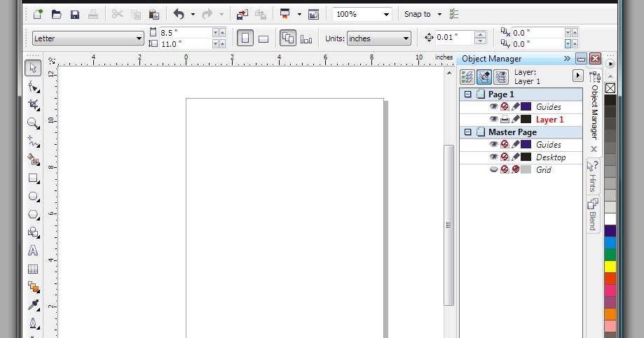Switch to the Hints docker tab
Screen dimensions: 644x338
point(593,176)
